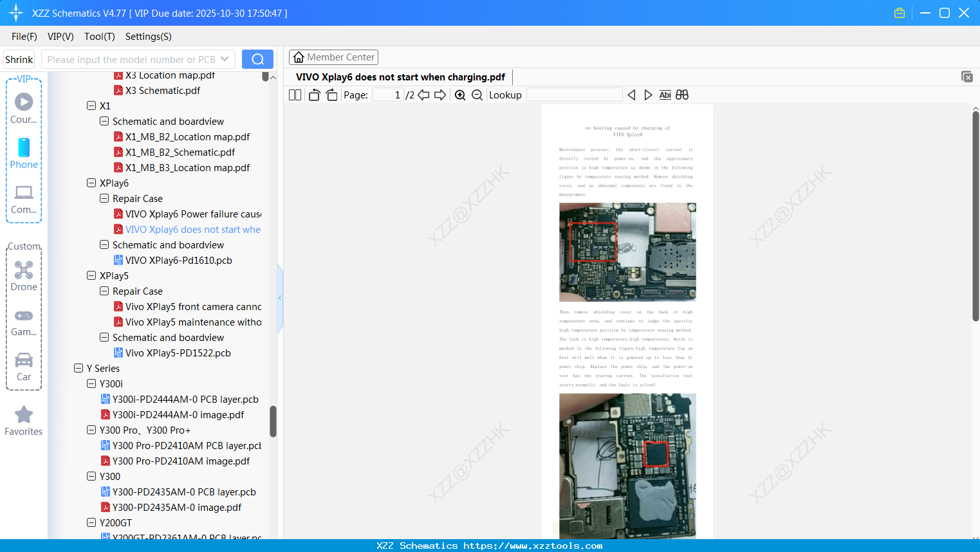The height and width of the screenshot is (552, 980).
Task: Collapse the Y300 Pro、Y300 Pro+ node
Action: 91,430
